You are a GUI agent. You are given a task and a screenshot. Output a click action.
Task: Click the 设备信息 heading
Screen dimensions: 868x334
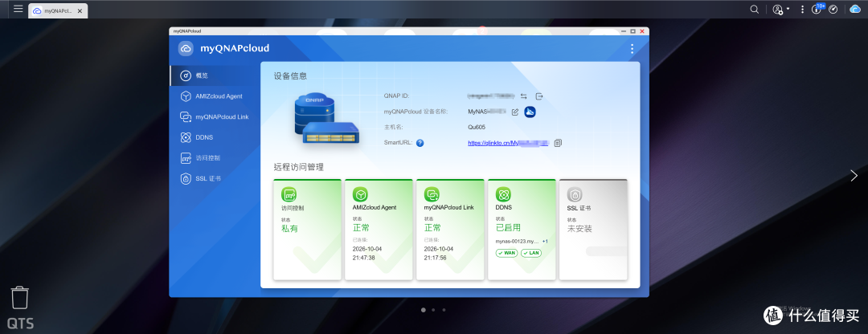[291, 75]
